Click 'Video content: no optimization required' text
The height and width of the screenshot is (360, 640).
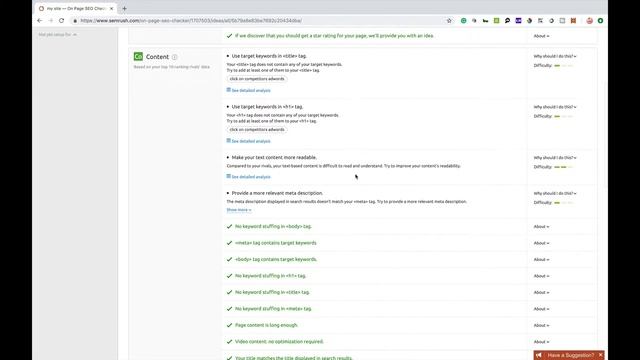[x=279, y=342]
